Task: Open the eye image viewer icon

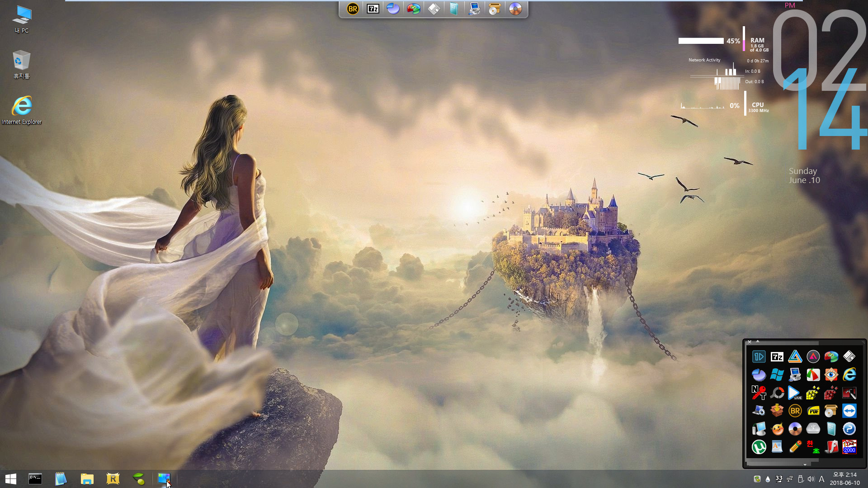Action: click(831, 375)
